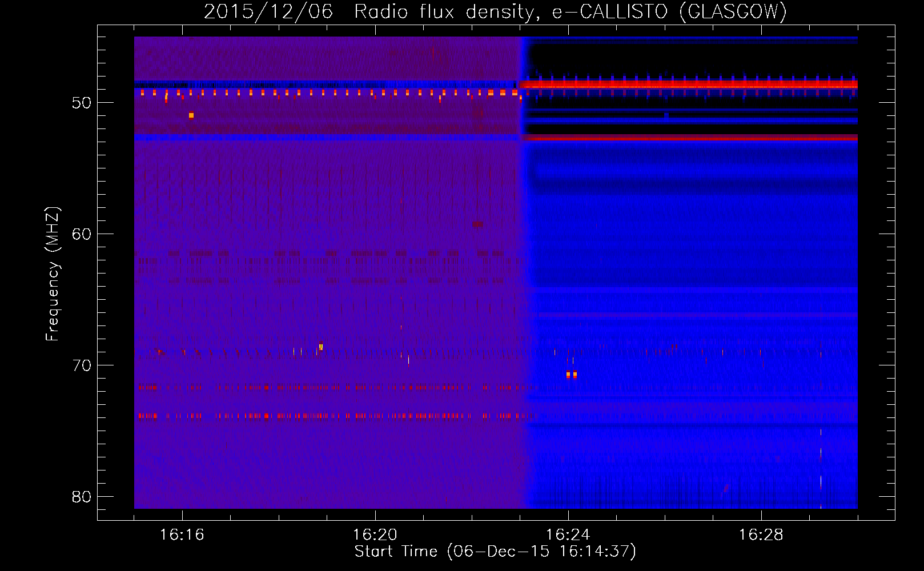Select the 16:24 time tick label
The height and width of the screenshot is (571, 924).
tap(568, 535)
